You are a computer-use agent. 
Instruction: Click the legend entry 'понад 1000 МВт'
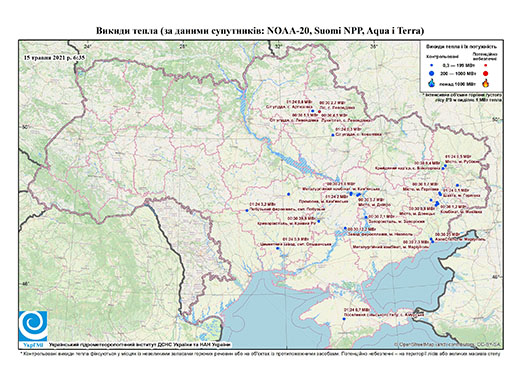(457, 83)
